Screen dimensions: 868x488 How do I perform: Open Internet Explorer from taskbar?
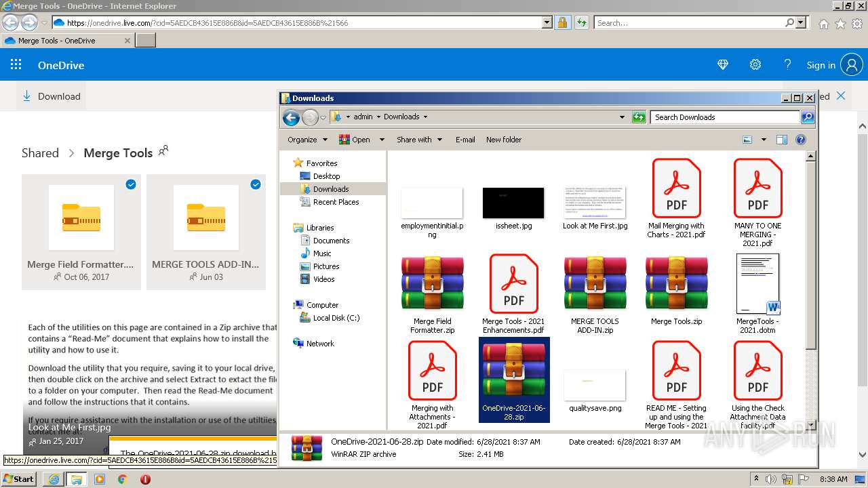tap(54, 479)
